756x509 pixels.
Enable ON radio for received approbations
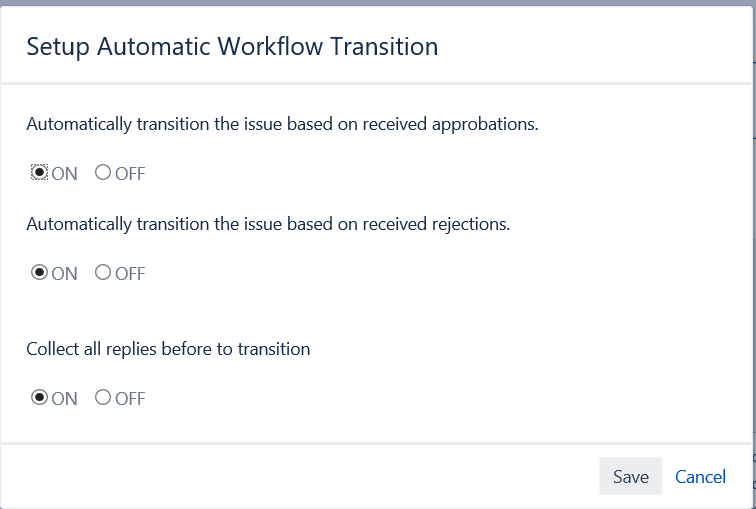[40, 173]
